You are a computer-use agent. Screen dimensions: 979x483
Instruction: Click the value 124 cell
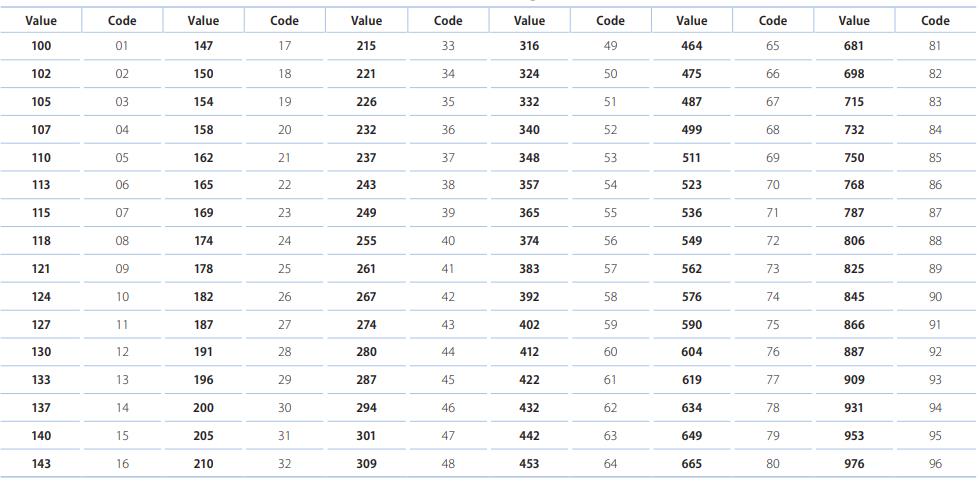coord(41,297)
